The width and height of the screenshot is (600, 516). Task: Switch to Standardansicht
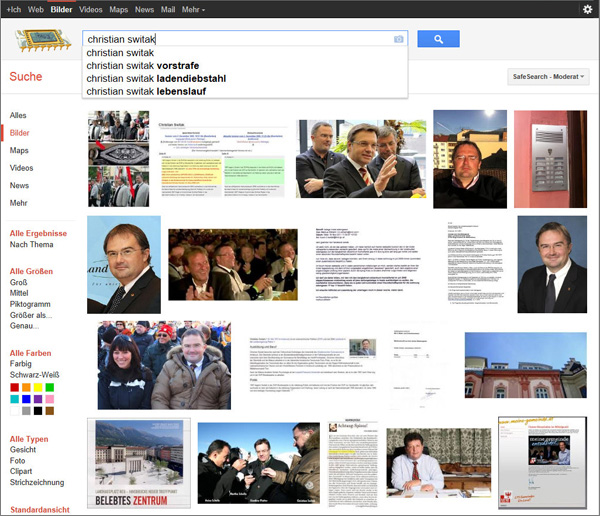click(x=40, y=510)
